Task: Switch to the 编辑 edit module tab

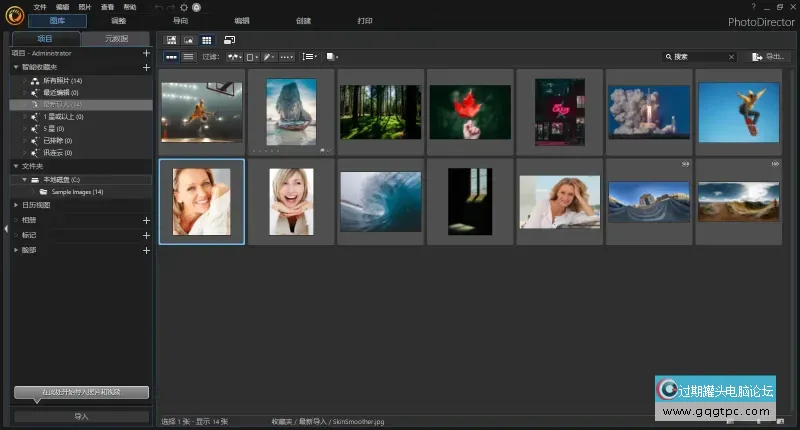Action: coord(242,21)
